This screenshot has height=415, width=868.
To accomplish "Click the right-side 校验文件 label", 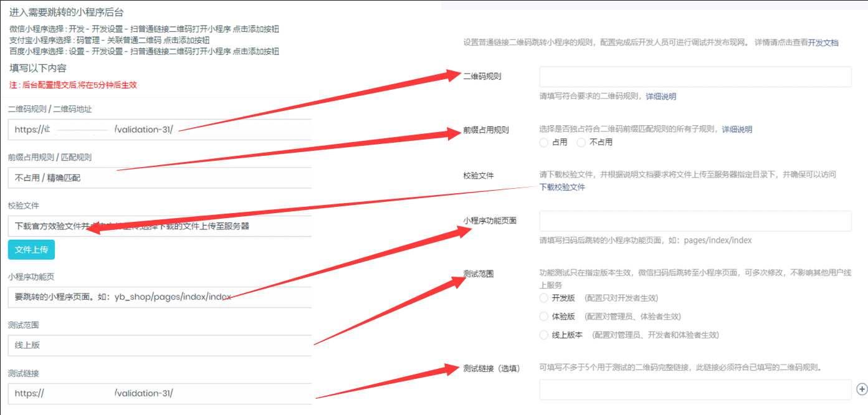I will coord(479,176).
